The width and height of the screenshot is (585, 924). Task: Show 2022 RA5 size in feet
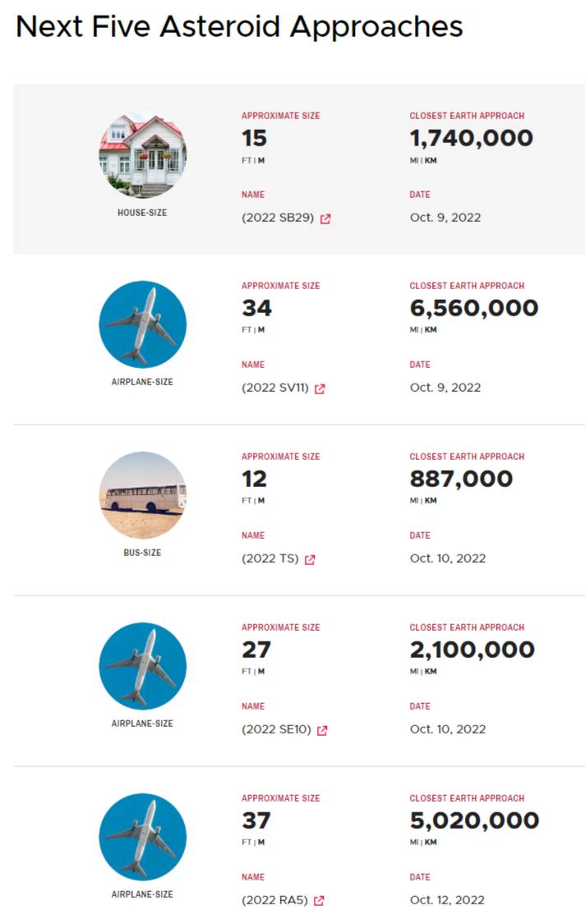pyautogui.click(x=246, y=843)
